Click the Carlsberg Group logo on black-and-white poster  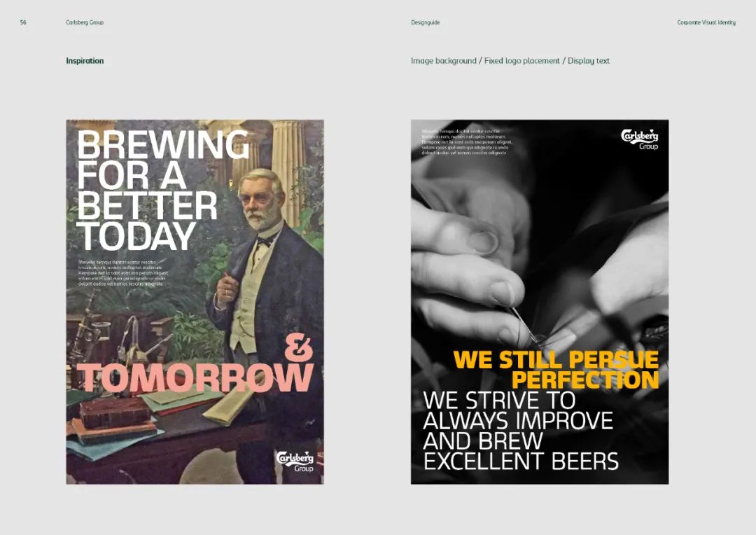639,139
